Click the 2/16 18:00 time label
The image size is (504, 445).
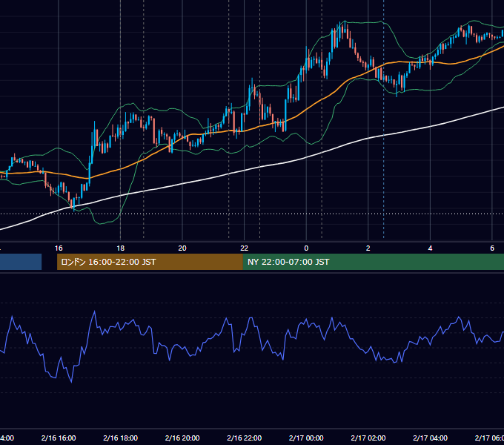121,438
